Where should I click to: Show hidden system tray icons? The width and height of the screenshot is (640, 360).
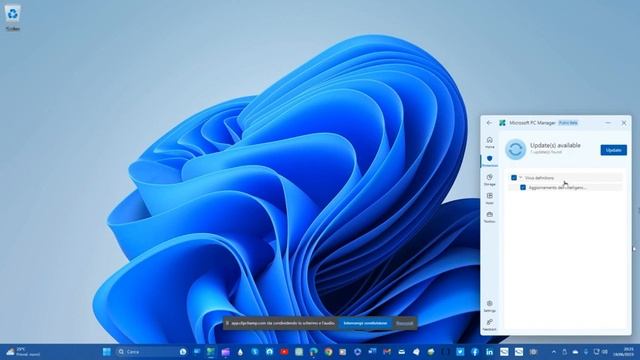point(553,351)
